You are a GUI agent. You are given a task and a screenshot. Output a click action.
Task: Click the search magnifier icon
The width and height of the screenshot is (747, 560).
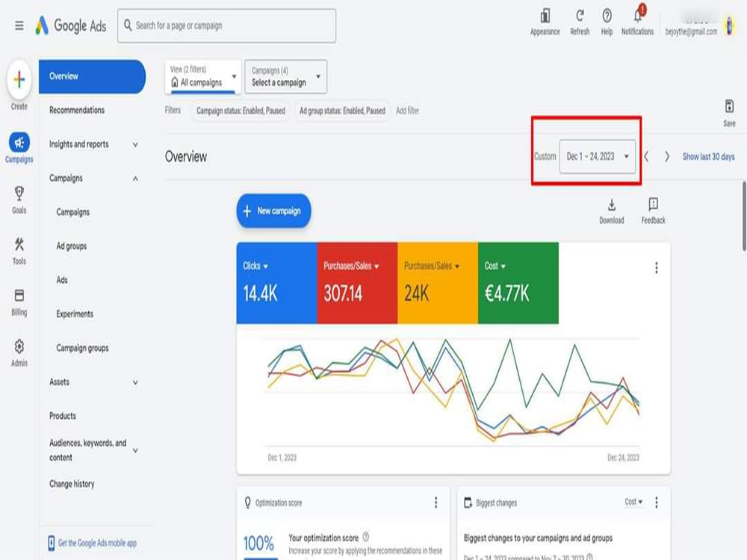click(128, 25)
